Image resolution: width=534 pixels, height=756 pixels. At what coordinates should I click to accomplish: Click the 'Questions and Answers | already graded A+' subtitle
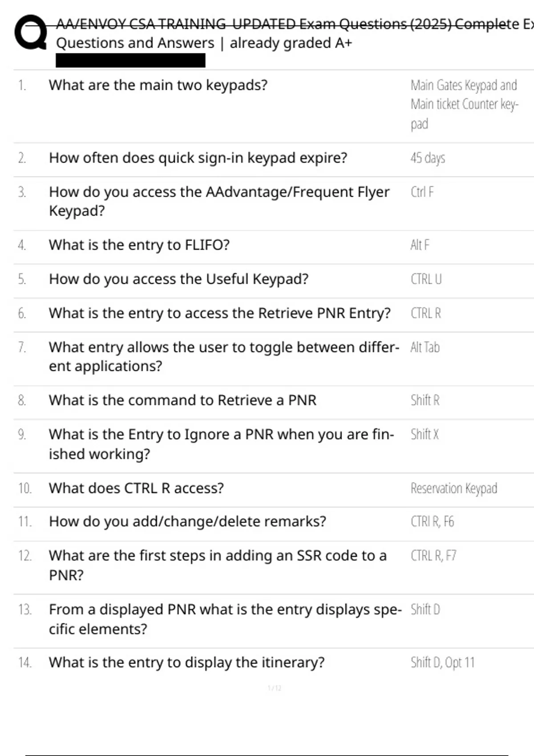pyautogui.click(x=204, y=43)
